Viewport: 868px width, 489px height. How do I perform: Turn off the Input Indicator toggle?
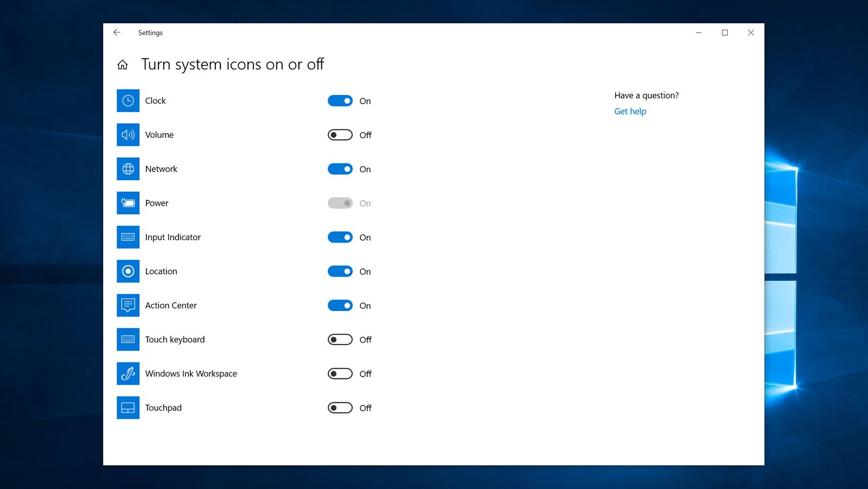(x=340, y=237)
